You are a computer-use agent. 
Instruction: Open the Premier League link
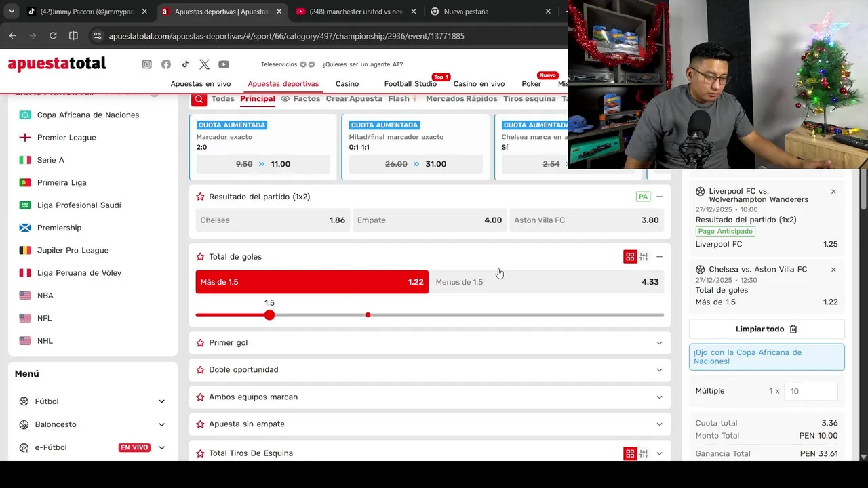coord(66,138)
